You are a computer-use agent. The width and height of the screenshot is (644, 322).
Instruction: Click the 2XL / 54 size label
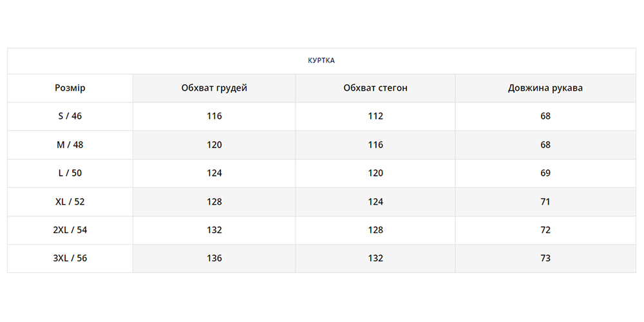(x=70, y=230)
